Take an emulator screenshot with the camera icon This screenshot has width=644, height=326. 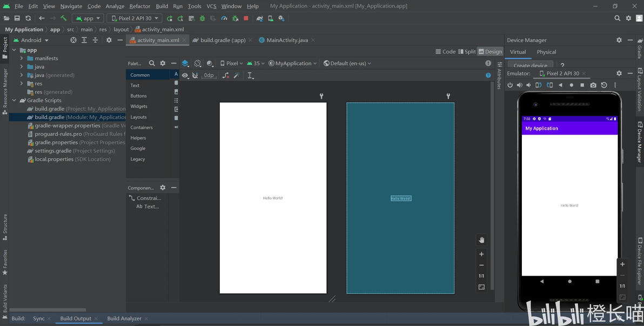pyautogui.click(x=593, y=85)
